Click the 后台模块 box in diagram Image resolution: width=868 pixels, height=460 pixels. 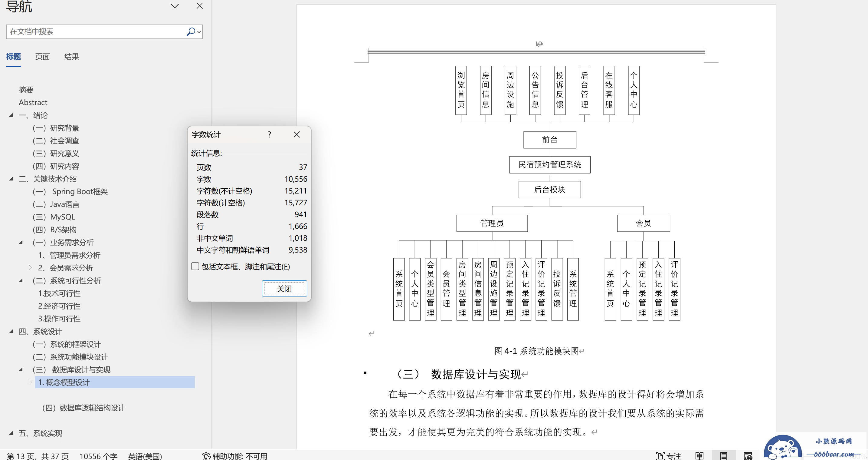[550, 190]
